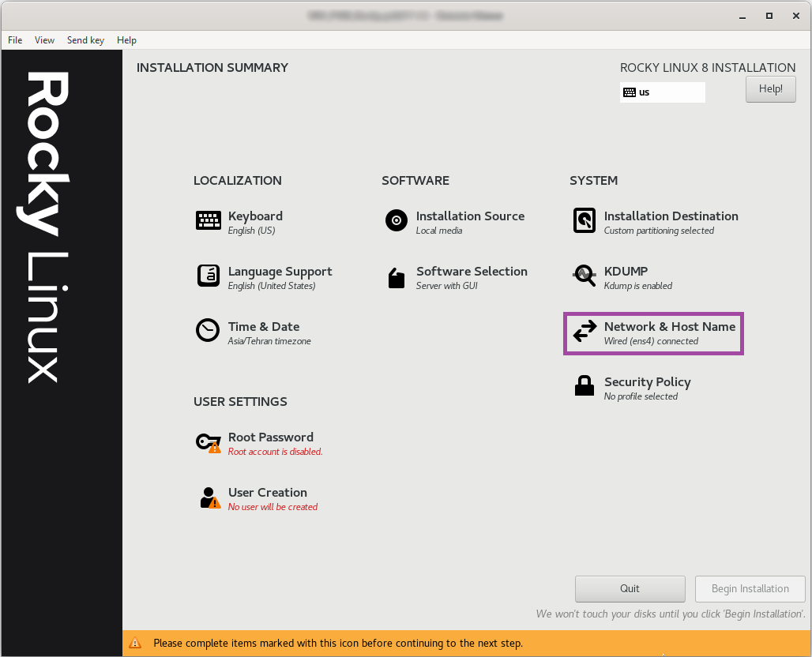Open the Network & Host Name title
812x657 pixels.
point(670,327)
